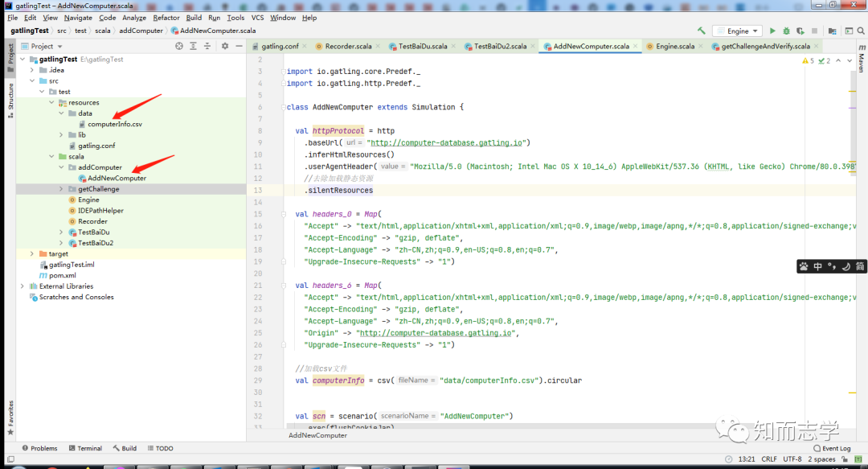This screenshot has height=469, width=868.
Task: Expand the getChallenge package folder
Action: 61,189
